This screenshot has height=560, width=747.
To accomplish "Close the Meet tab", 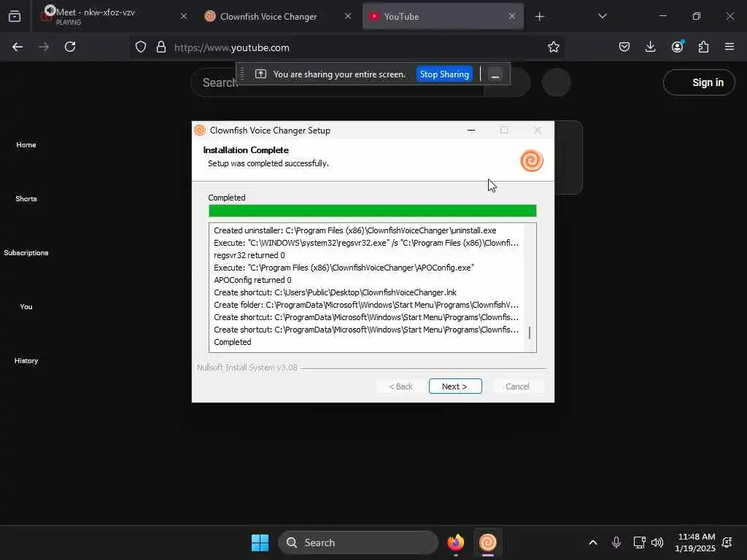I will pyautogui.click(x=184, y=16).
